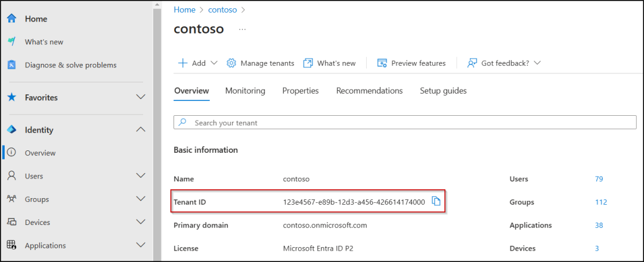
Task: Click the Diagnose & solve problems icon
Action: pyautogui.click(x=11, y=65)
